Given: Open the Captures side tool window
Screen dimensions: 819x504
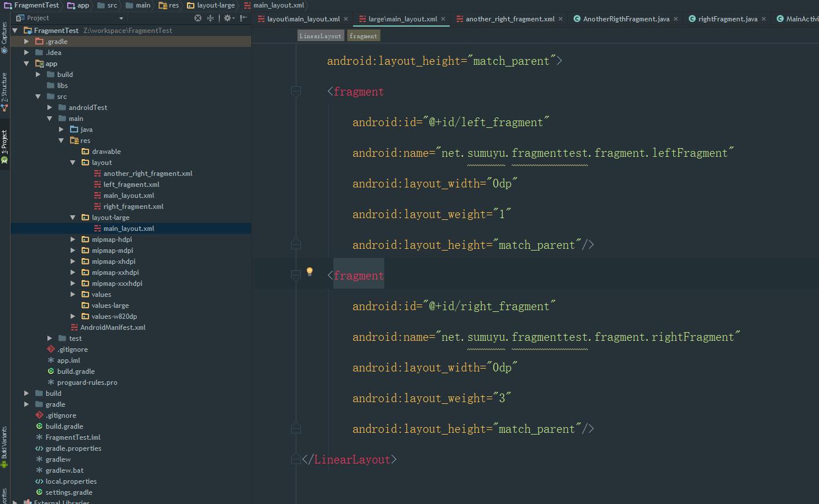Looking at the screenshot, I should [x=5, y=38].
